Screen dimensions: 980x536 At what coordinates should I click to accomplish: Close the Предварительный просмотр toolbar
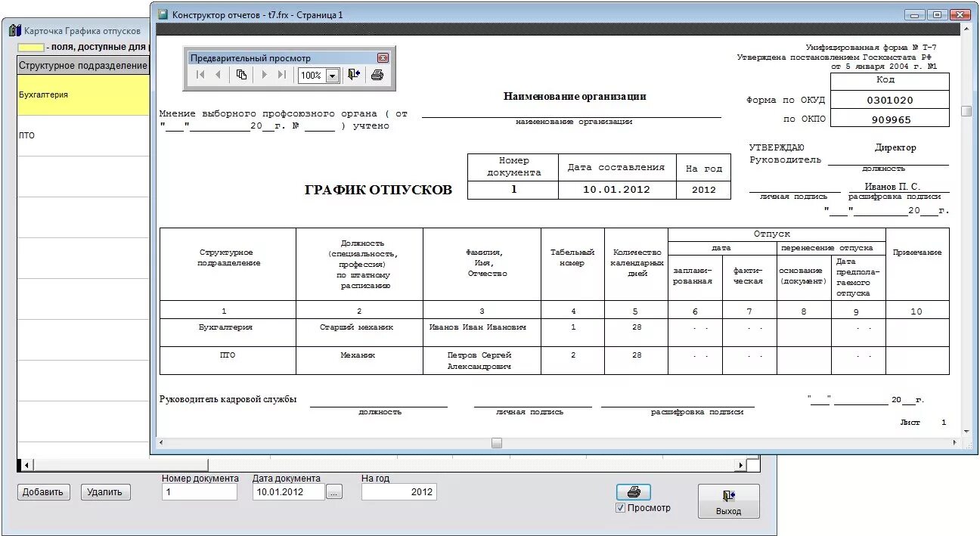point(383,58)
